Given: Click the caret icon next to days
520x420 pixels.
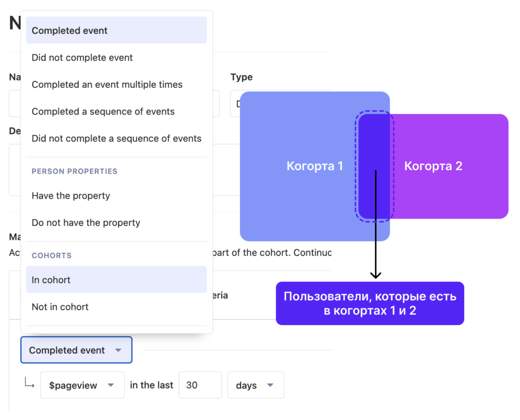Looking at the screenshot, I should click(270, 385).
